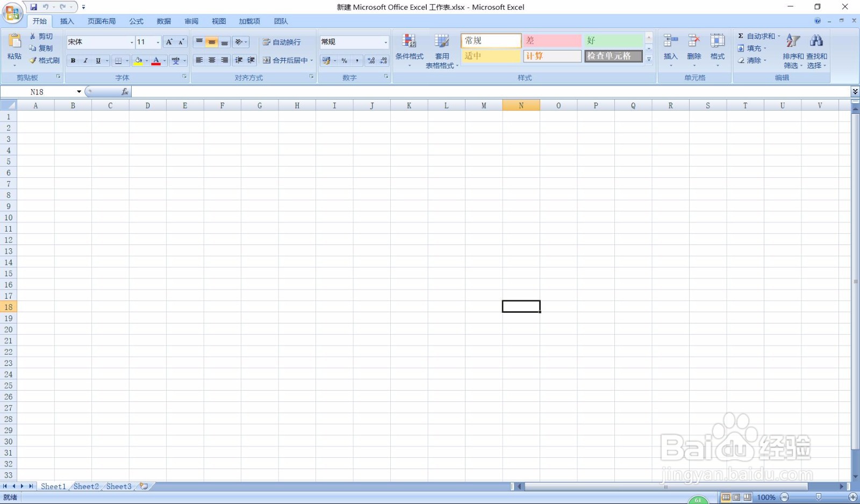
Task: Open font group dialog launcher
Action: pos(184,77)
